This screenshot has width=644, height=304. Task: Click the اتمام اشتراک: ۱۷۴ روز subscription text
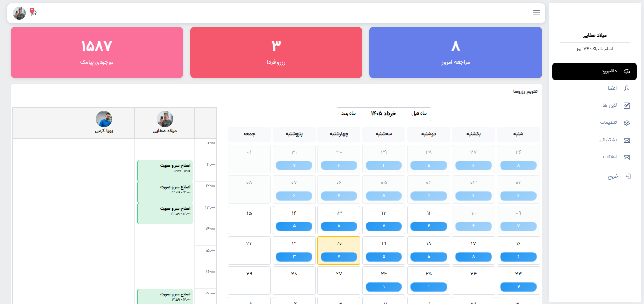[594, 49]
